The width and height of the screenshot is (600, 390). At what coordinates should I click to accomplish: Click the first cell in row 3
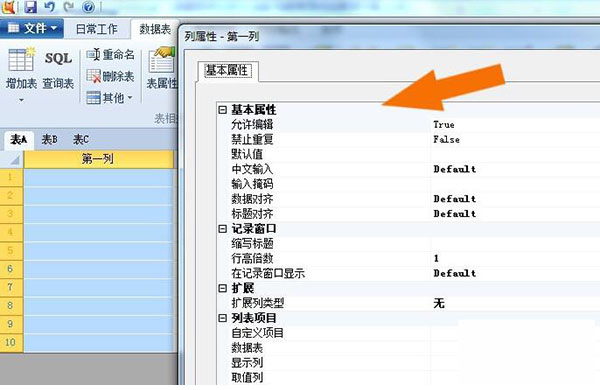coord(99,214)
